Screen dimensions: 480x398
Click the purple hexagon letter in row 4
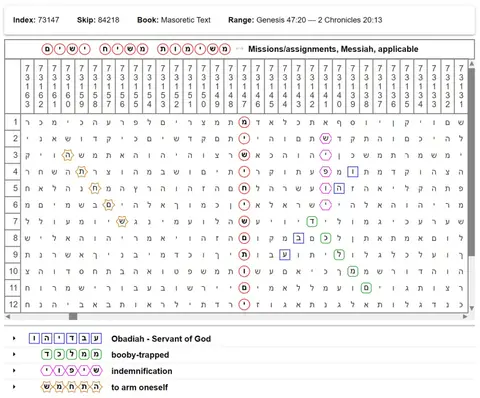coord(325,172)
